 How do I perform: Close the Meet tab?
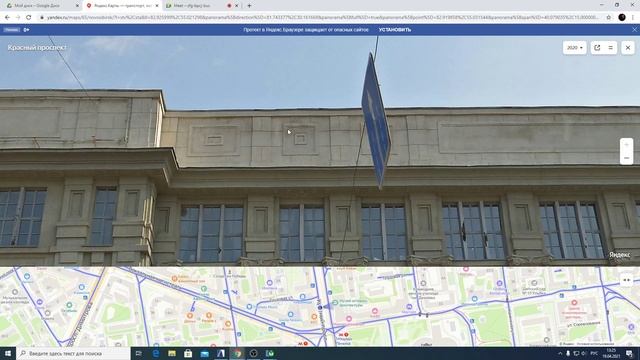pos(236,6)
